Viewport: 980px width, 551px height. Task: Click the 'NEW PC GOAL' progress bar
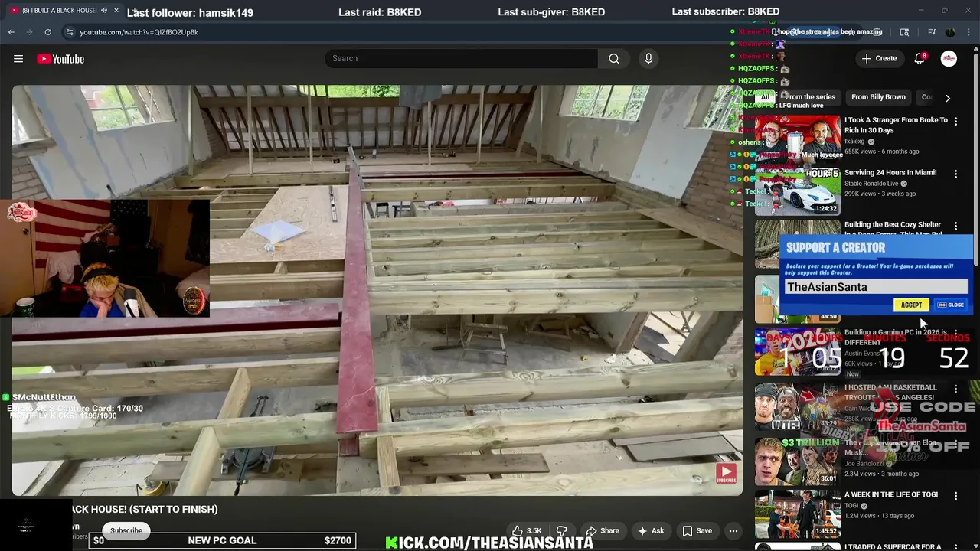[x=222, y=540]
